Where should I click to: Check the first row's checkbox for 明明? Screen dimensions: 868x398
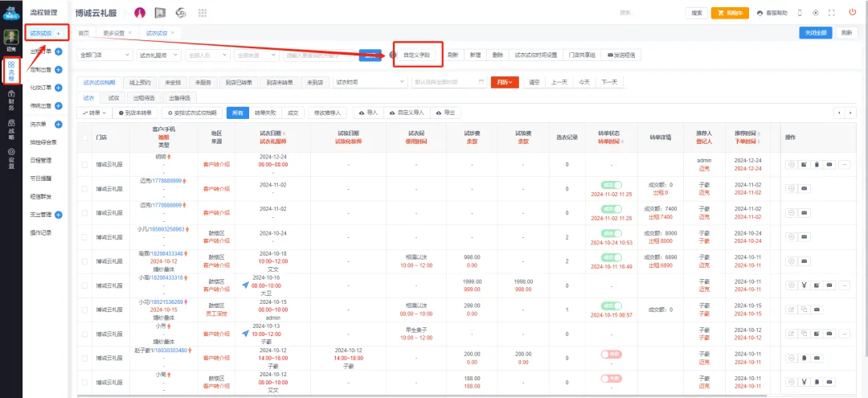85,165
